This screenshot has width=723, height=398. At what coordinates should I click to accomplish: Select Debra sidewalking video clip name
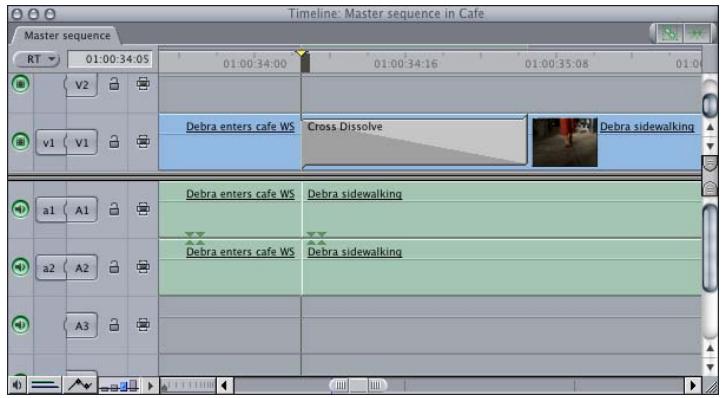click(x=646, y=126)
